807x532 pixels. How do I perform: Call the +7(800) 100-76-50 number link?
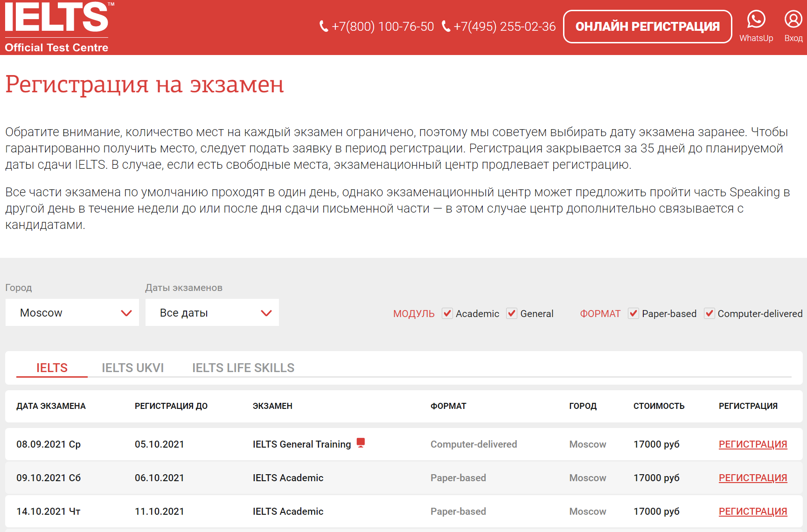pos(383,27)
